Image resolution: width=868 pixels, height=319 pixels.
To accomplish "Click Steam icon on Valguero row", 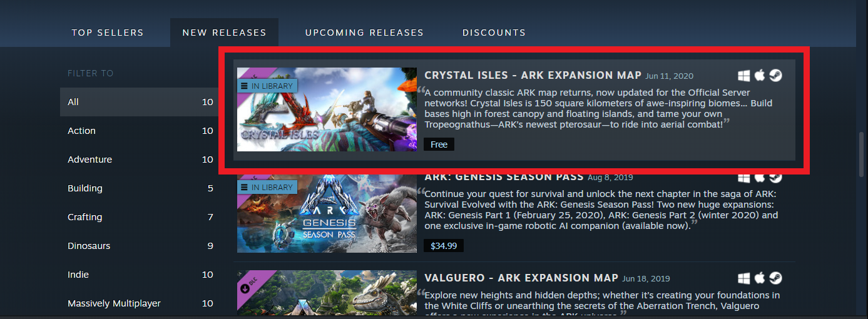I will (x=776, y=278).
